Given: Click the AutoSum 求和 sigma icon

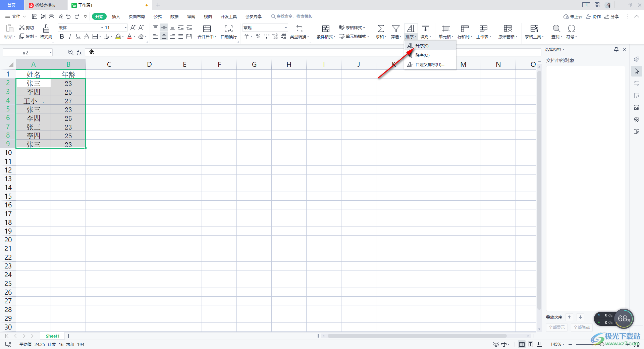Looking at the screenshot, I should [x=381, y=29].
